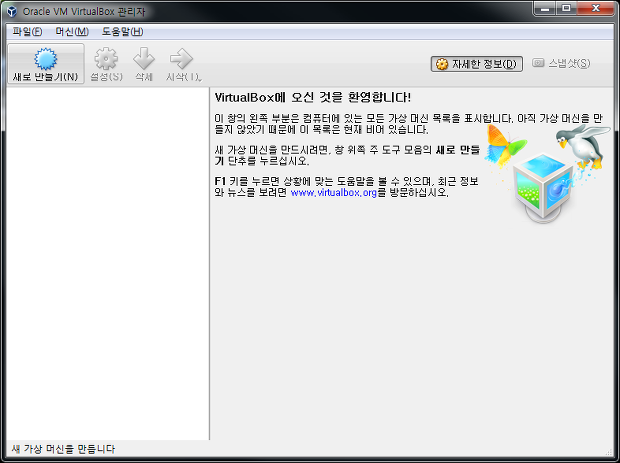Click the 삭제 down-arrow icon
The width and height of the screenshot is (620, 463).
click(x=144, y=59)
